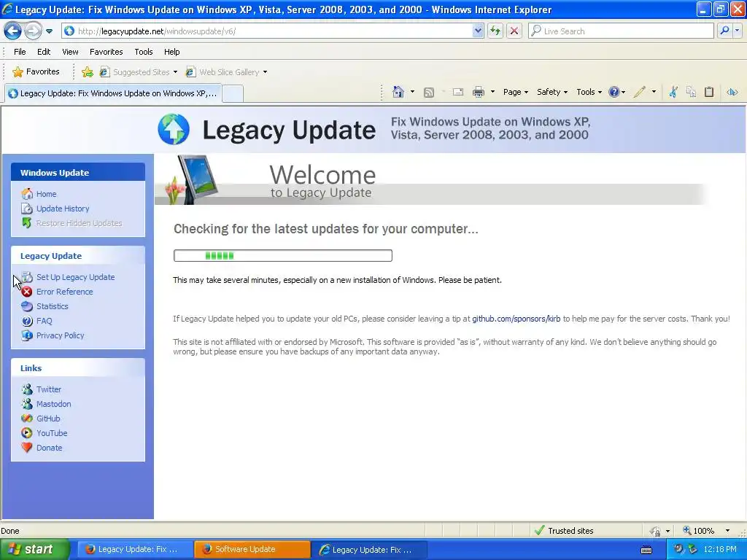Click the browser Forward arrow button
This screenshot has width=747, height=560.
pos(32,31)
